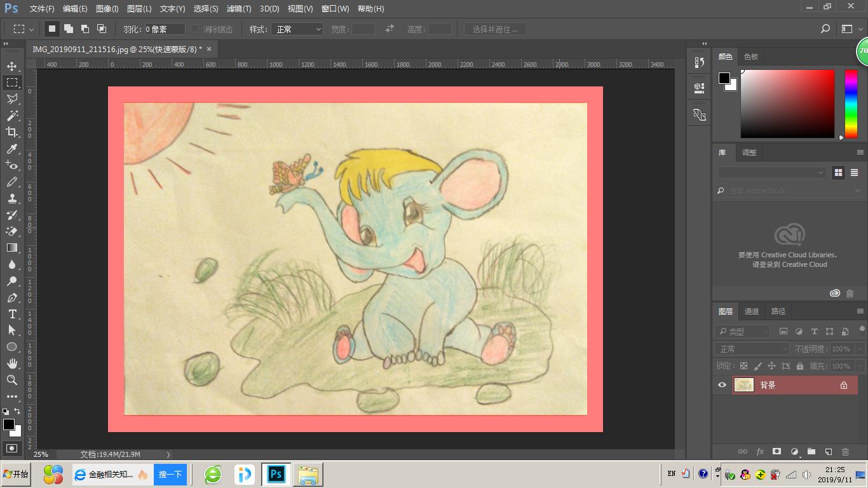Select the Horizontal Type tool
This screenshot has width=868, height=488.
(11, 314)
